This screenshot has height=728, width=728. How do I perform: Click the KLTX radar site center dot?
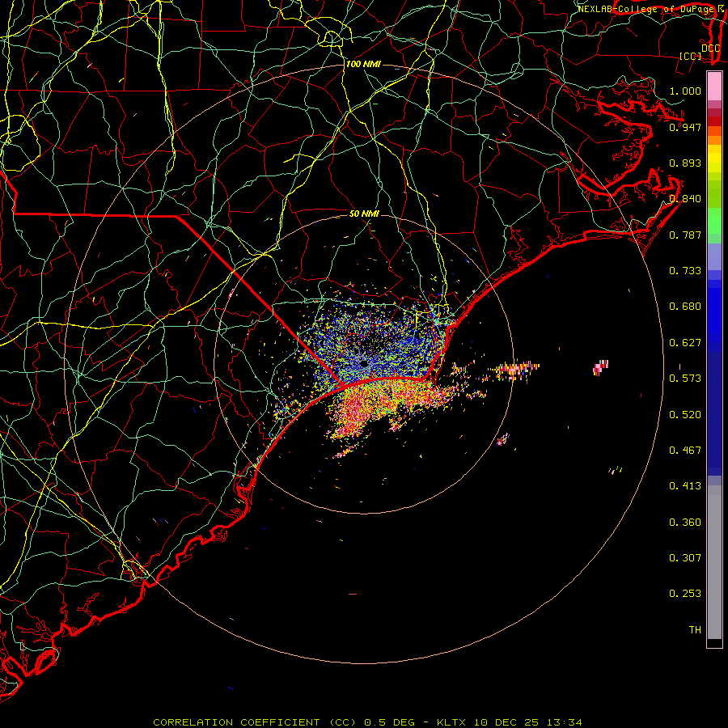point(363,363)
